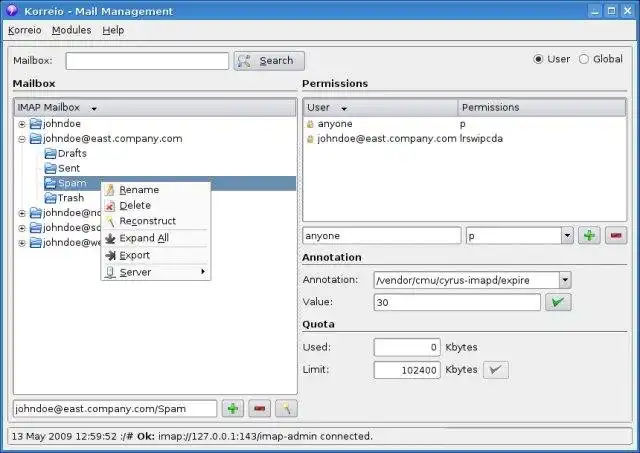Choose Delete from the context menu

[x=156, y=206]
